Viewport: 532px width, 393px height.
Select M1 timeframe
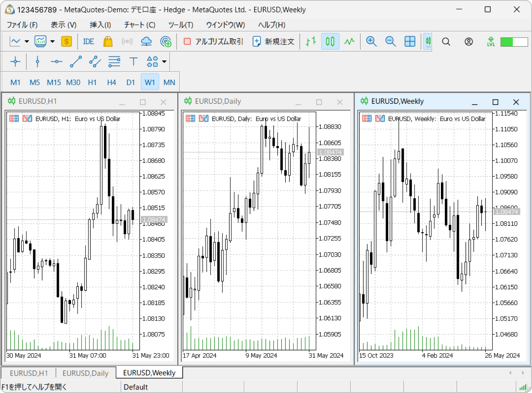15,82
